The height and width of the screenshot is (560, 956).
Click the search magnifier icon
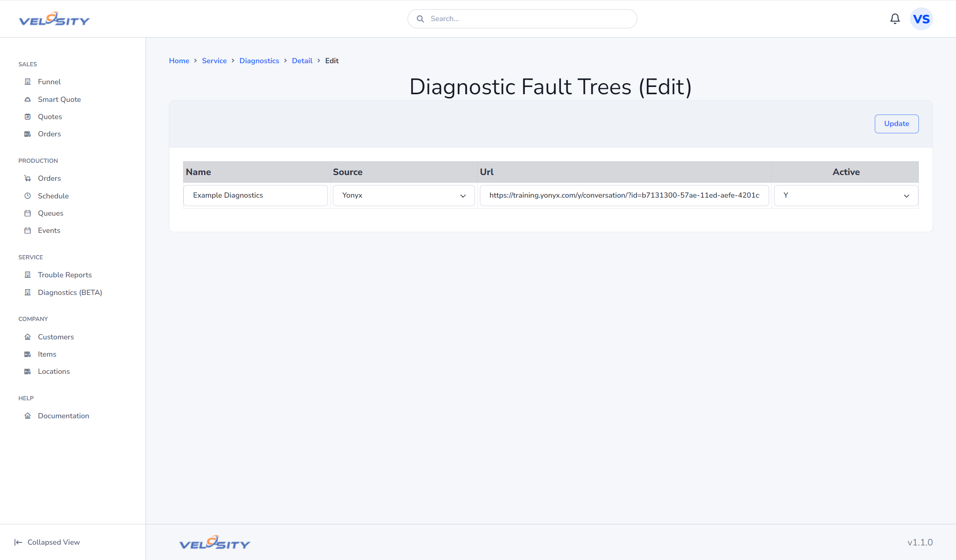tap(420, 19)
